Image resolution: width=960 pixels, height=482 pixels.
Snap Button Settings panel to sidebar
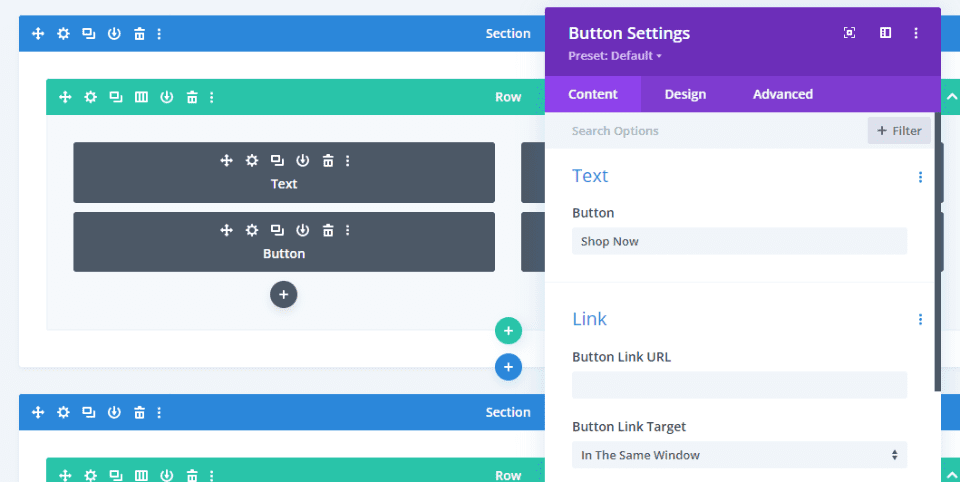pos(885,33)
